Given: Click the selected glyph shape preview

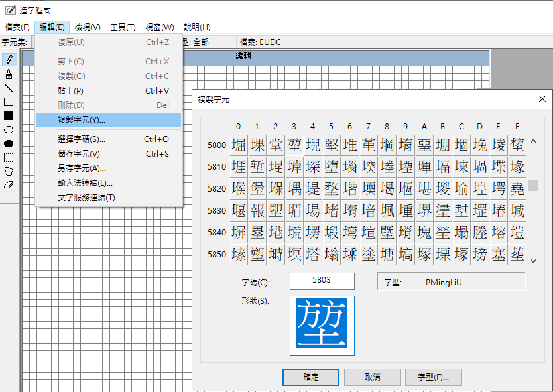Looking at the screenshot, I should (322, 325).
